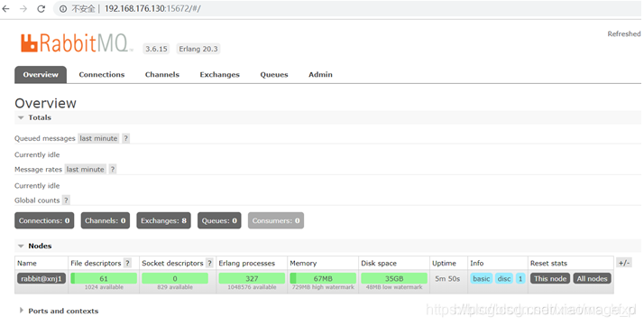Open the Queues tab
Viewport: 644px width, 326px height.
274,74
